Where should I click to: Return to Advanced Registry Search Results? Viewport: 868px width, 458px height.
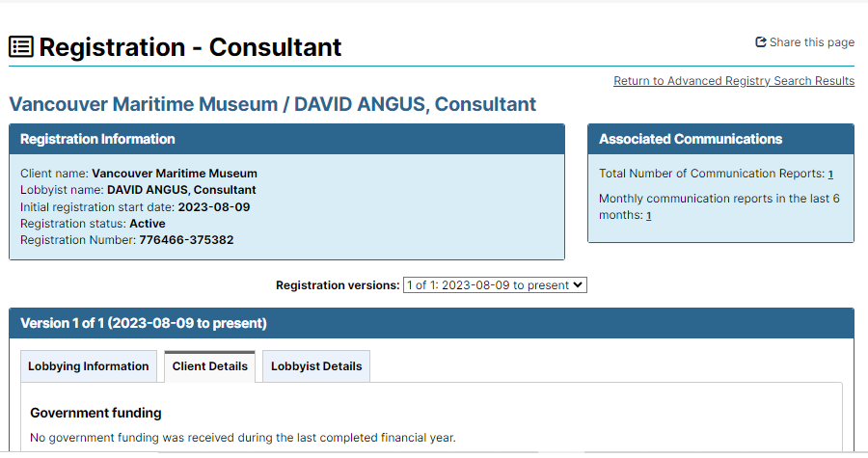click(x=734, y=81)
